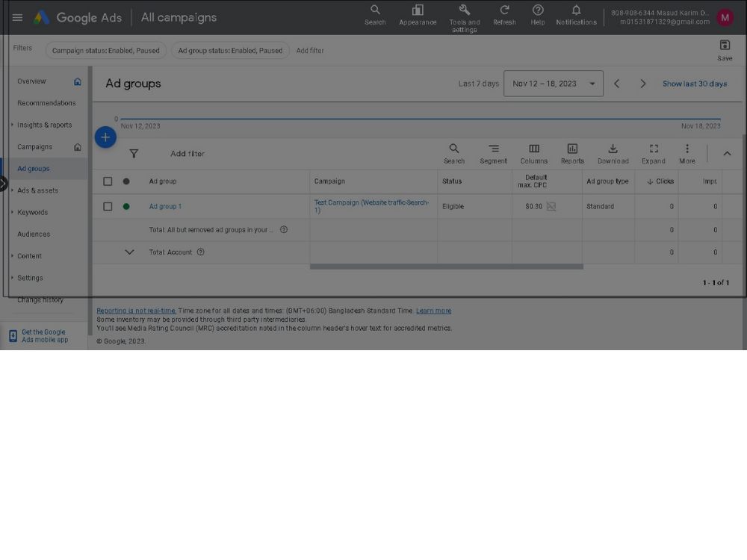
Task: Click the Campaign status filter chip
Action: tap(106, 51)
